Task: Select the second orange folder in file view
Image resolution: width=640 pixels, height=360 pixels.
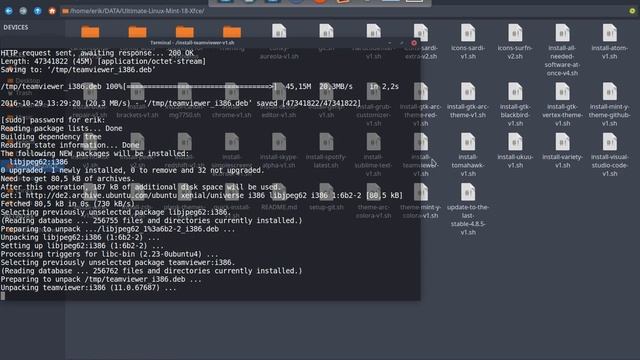Action: click(138, 32)
